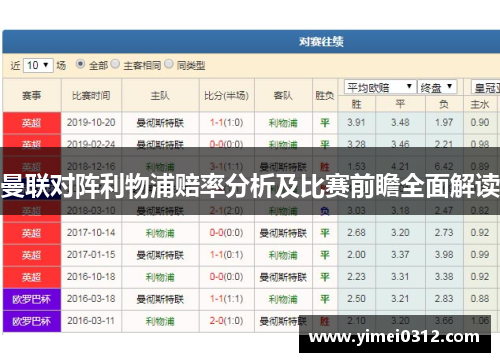Click odds value 2.73

444,233
